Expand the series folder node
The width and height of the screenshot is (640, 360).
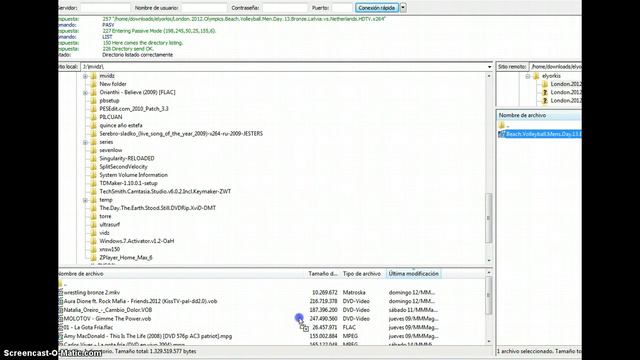point(85,142)
